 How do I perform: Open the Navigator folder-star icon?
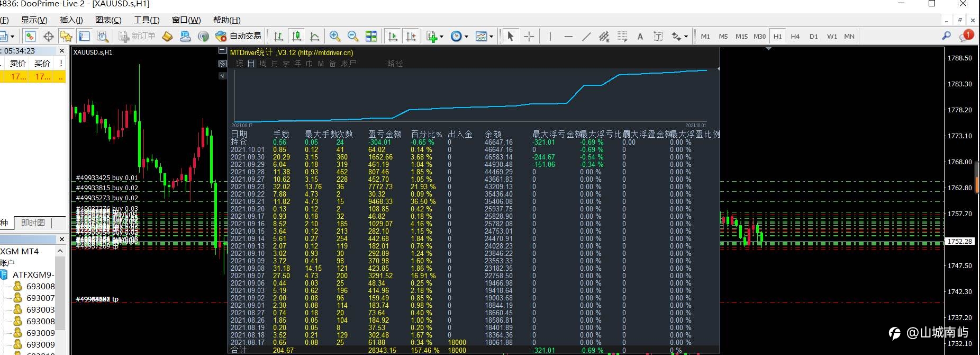66,36
